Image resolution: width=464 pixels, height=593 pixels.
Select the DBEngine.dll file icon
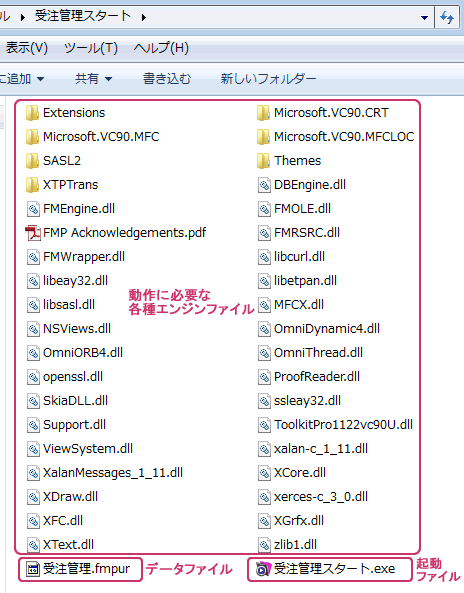click(264, 185)
